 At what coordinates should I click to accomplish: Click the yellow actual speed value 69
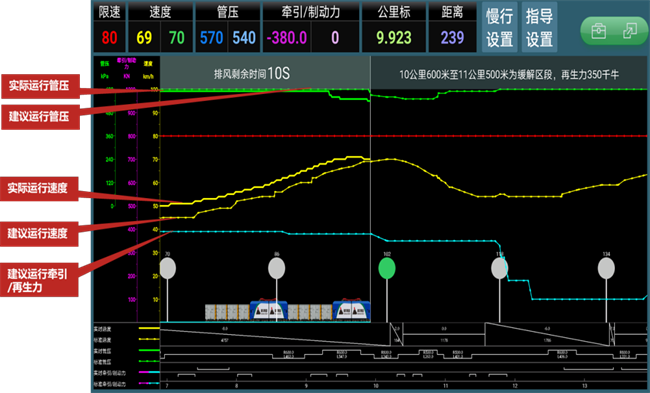tap(144, 38)
